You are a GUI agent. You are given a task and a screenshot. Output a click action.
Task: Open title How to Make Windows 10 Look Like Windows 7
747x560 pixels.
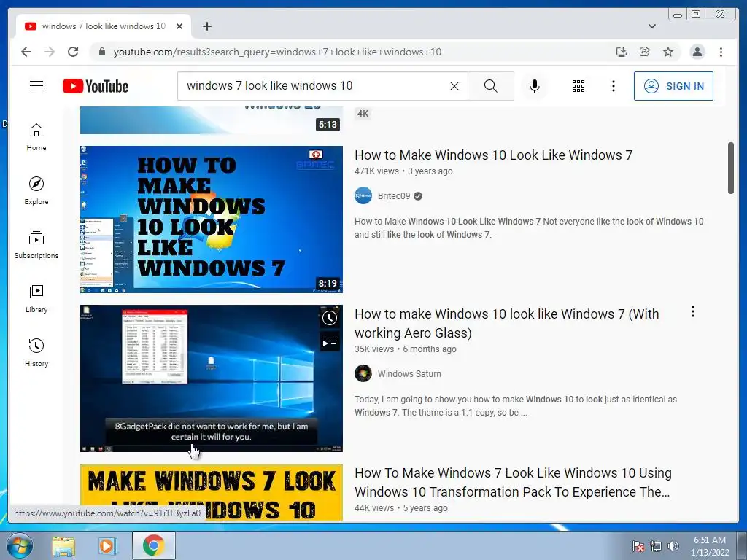[494, 155]
